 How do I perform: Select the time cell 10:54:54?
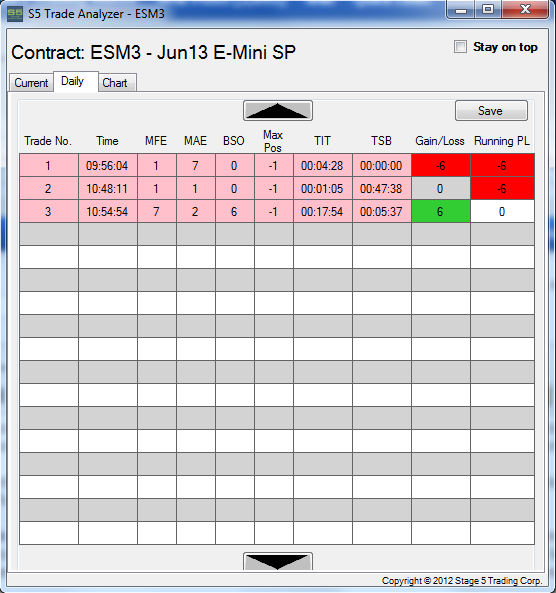click(107, 211)
